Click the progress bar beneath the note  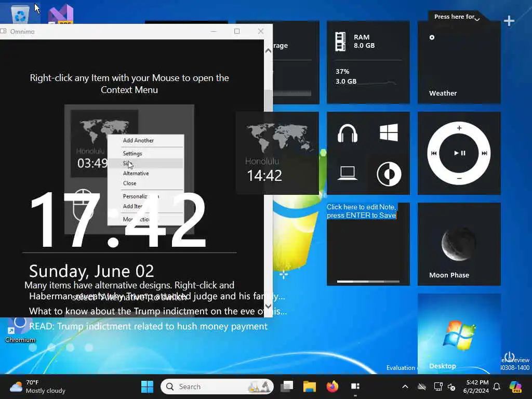pos(368,281)
